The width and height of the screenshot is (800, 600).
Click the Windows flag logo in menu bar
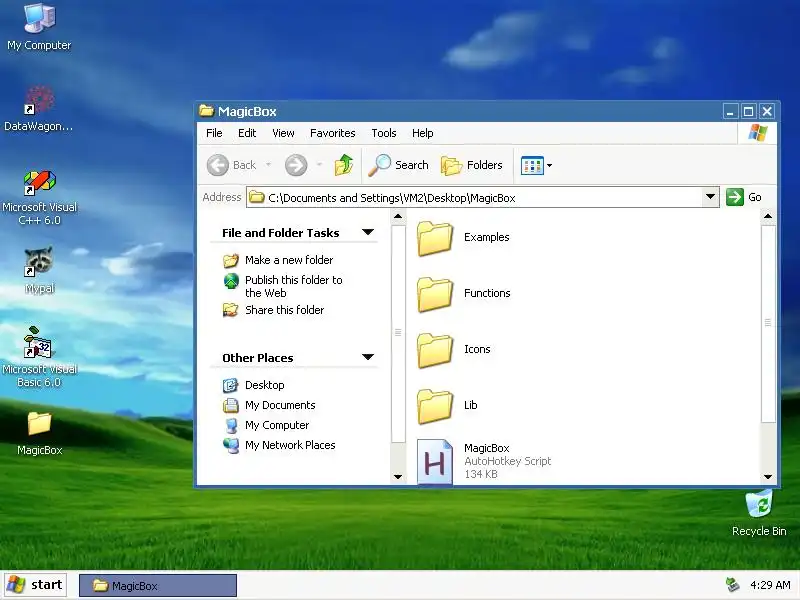tap(758, 133)
